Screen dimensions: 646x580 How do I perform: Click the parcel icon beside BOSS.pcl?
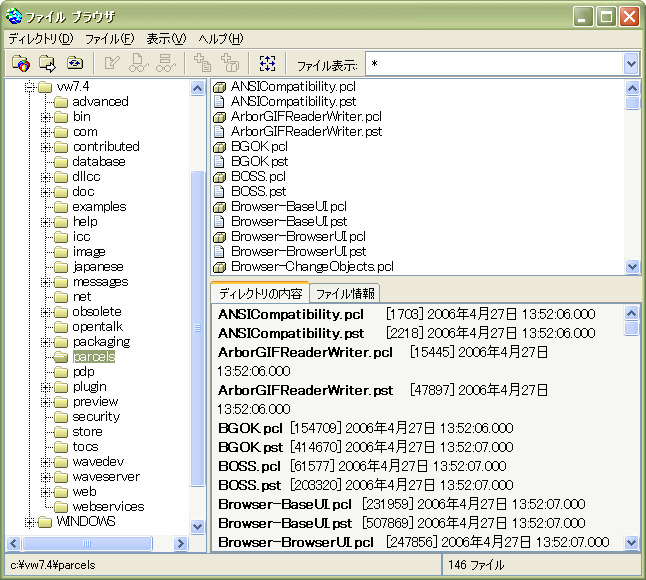pos(221,177)
